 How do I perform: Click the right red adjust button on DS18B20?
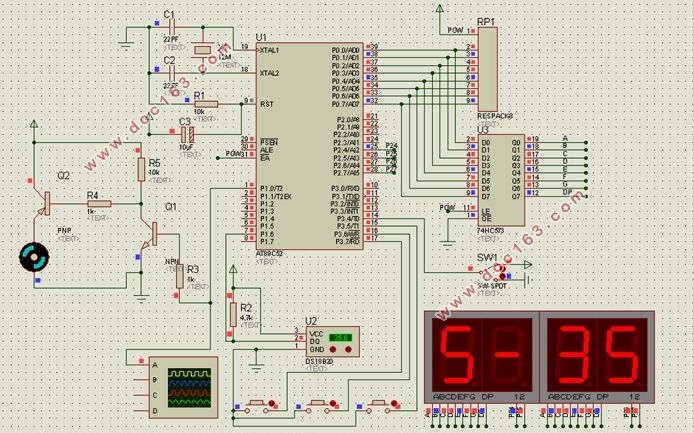(x=348, y=350)
